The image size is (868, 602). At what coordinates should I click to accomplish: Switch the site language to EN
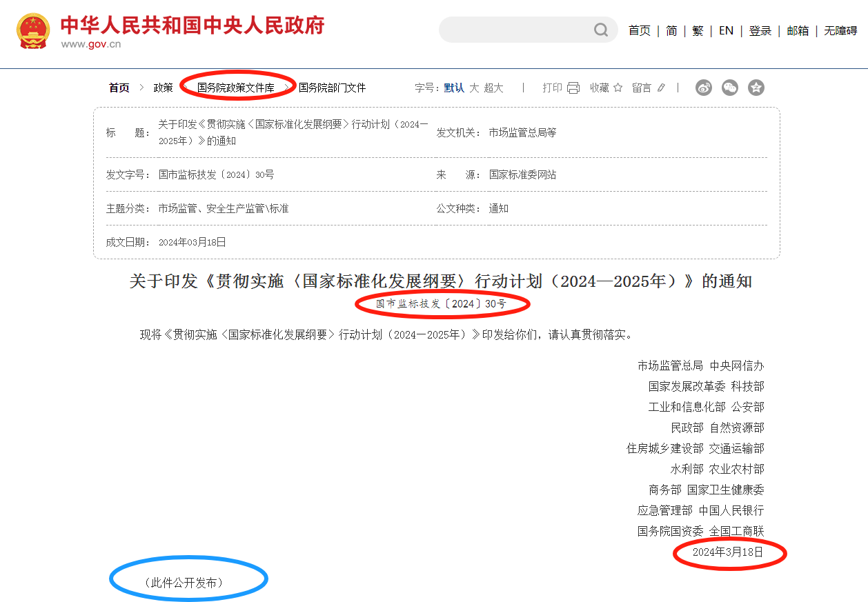point(726,30)
